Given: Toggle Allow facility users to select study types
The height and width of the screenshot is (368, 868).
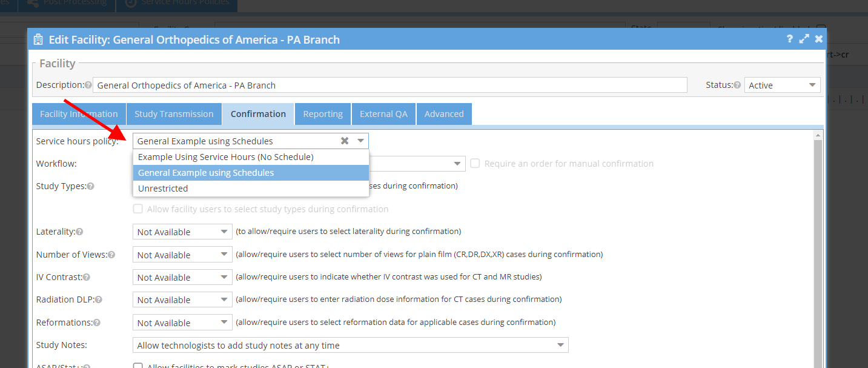Looking at the screenshot, I should 138,209.
